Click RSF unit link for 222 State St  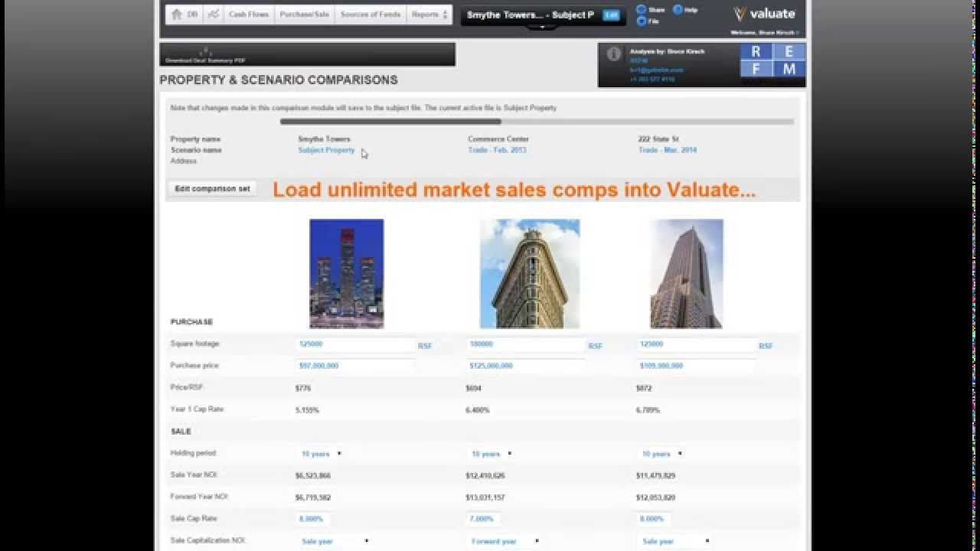coord(766,347)
